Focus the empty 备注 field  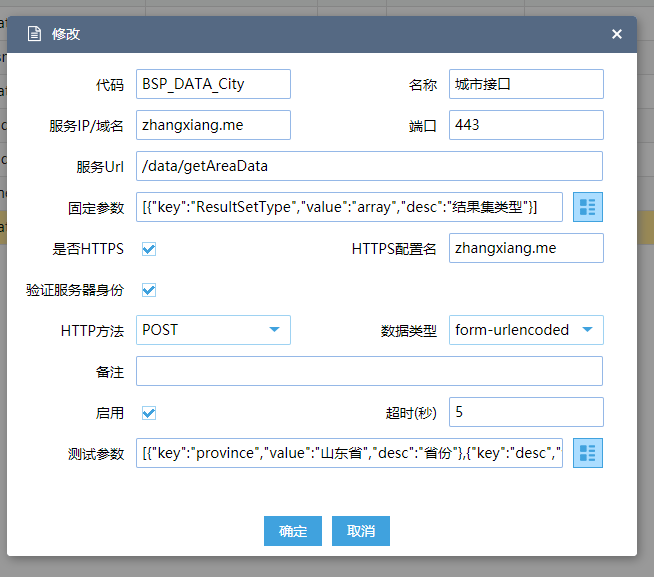click(369, 371)
